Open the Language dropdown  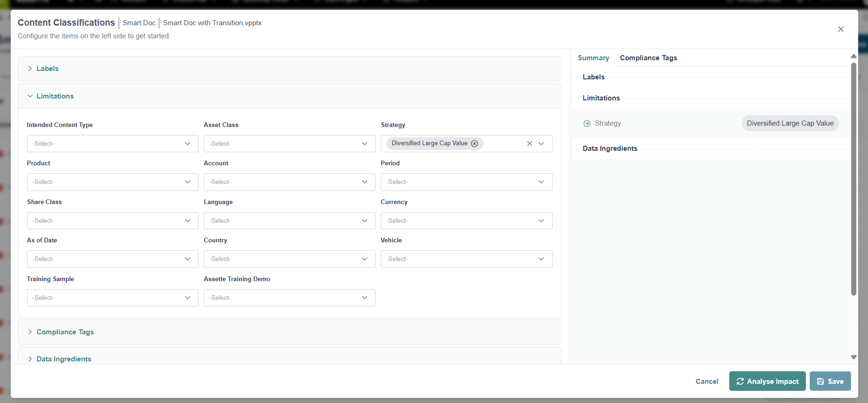point(290,220)
